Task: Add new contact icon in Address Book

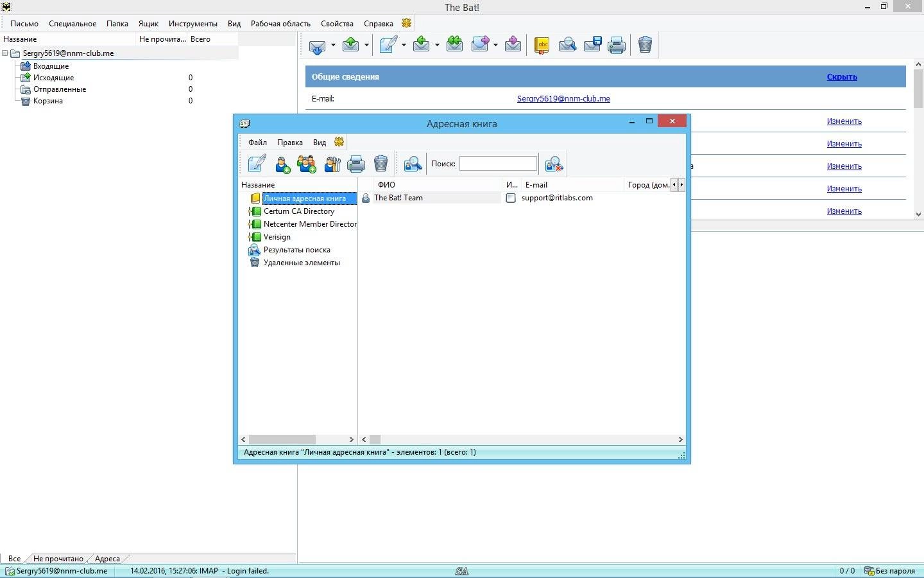Action: [x=283, y=164]
